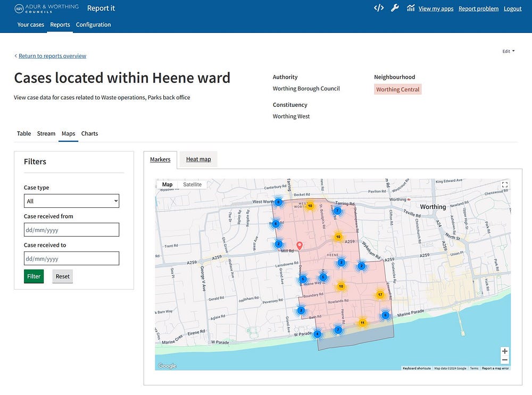The image size is (532, 395).
Task: Click the Adur & Worthing Councils logo
Action: (x=46, y=8)
